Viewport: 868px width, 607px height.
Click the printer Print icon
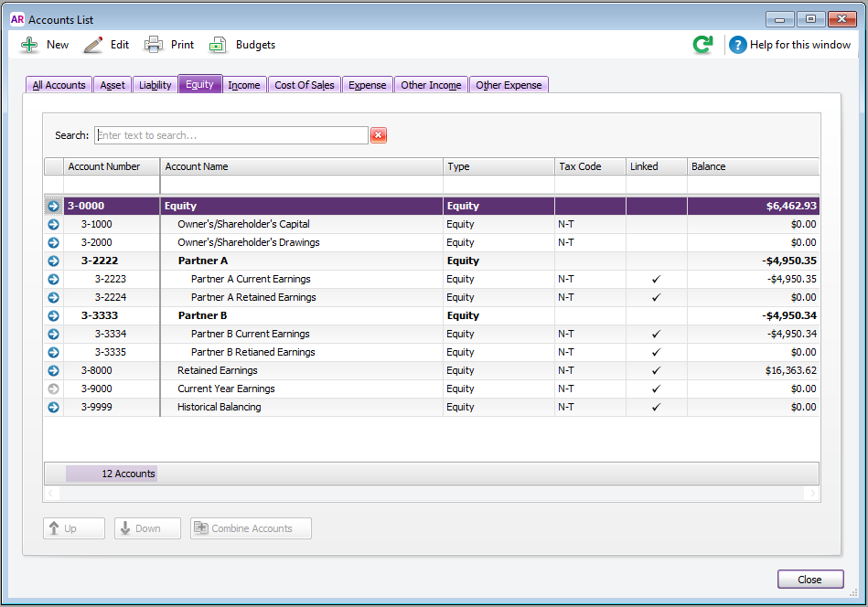pyautogui.click(x=154, y=45)
